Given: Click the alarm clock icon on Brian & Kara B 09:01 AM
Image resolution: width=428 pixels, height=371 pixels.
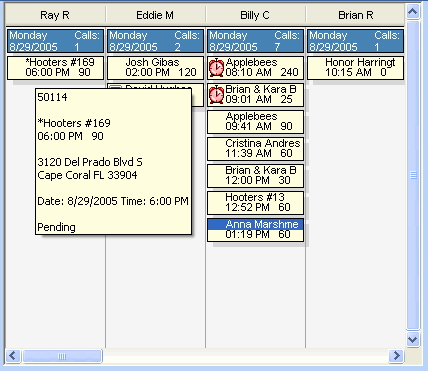Looking at the screenshot, I should point(217,95).
